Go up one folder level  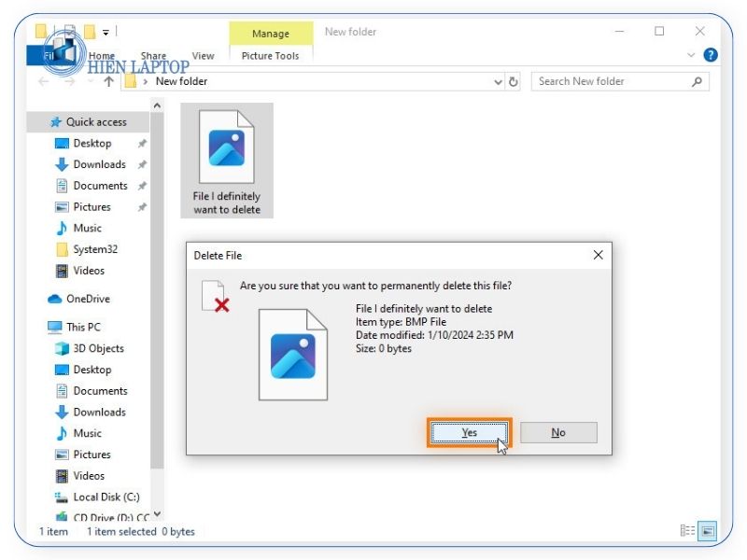[x=108, y=81]
